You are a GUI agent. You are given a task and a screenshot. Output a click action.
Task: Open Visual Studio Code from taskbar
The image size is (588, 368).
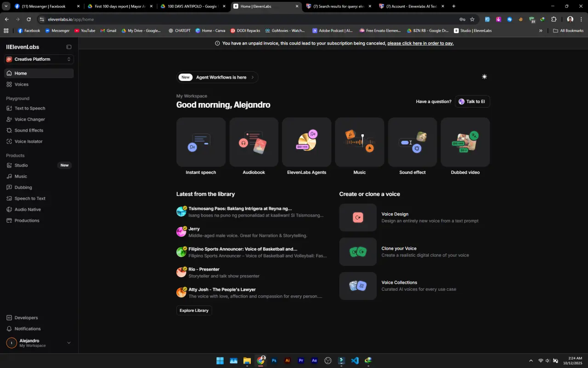(x=355, y=361)
